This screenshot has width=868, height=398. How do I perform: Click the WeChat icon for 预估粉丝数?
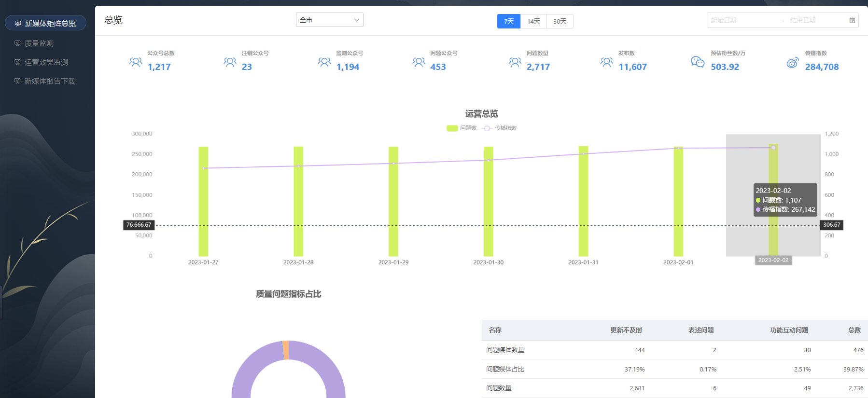coord(698,62)
